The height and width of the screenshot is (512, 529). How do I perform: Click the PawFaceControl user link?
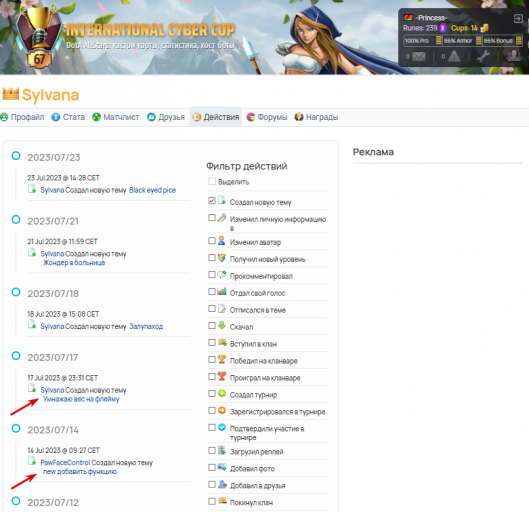point(65,463)
